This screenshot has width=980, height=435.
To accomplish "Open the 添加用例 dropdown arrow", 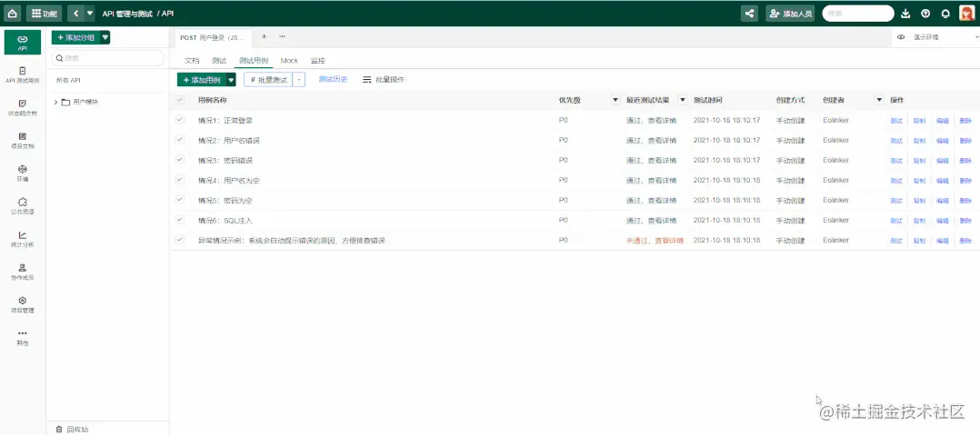I will pyautogui.click(x=231, y=80).
